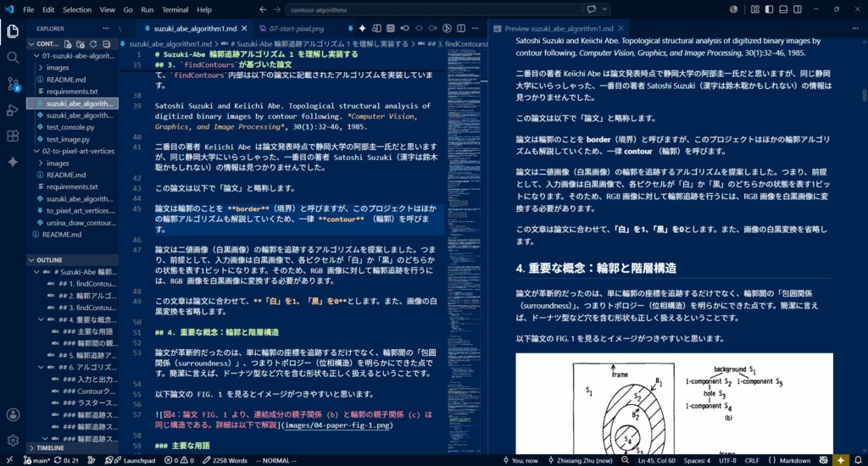Open the chat icon next to command center
The width and height of the screenshot is (868, 466).
click(592, 9)
